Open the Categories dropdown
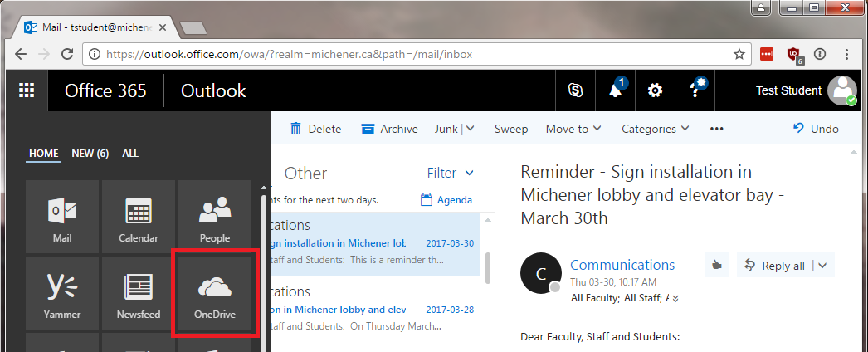Screen dimensions: 868x352 [656, 129]
